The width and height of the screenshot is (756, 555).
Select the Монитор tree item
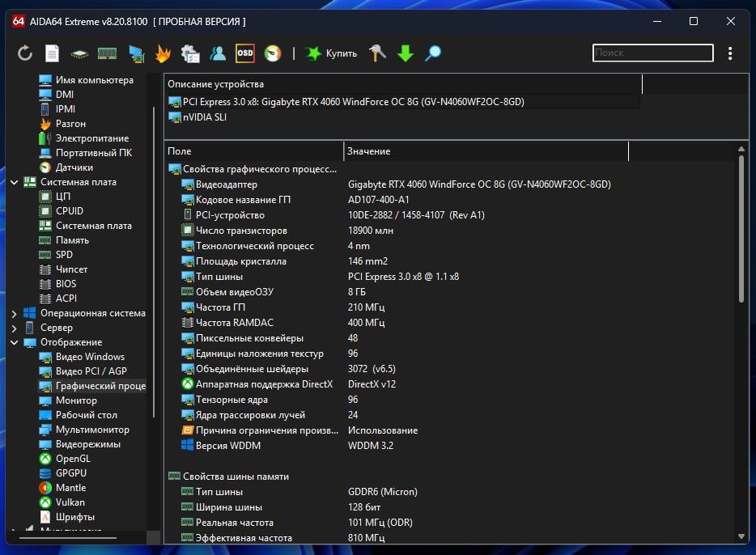pyautogui.click(x=68, y=400)
